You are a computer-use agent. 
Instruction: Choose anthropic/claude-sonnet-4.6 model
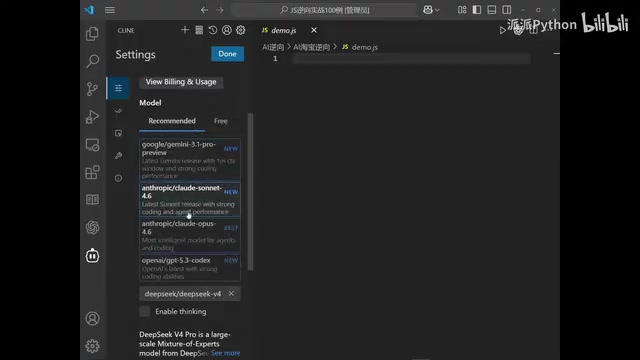tap(190, 200)
